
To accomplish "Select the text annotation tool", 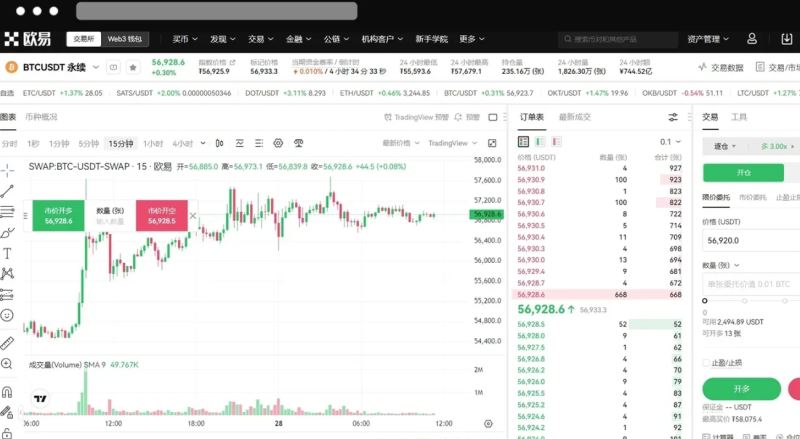I will coord(7,254).
